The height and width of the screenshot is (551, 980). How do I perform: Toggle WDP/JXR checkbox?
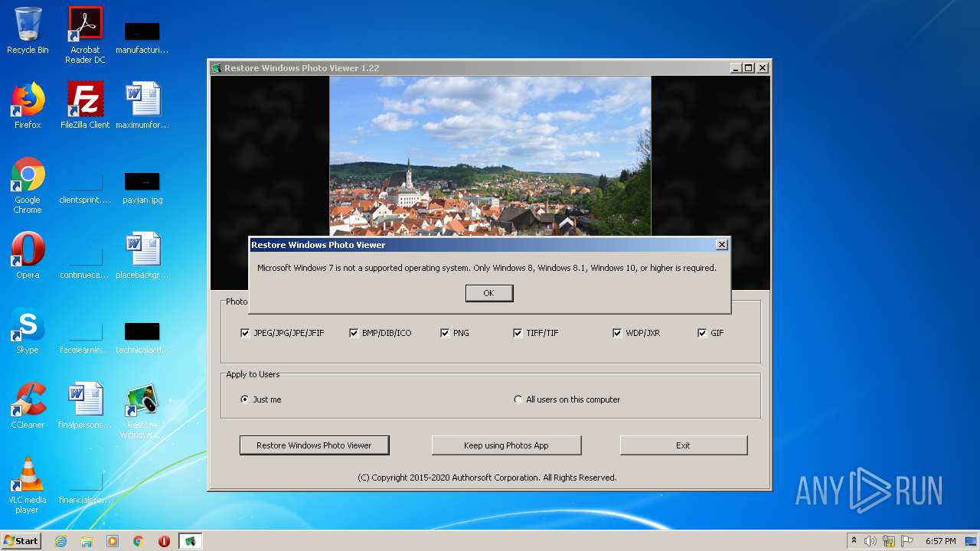pos(617,333)
